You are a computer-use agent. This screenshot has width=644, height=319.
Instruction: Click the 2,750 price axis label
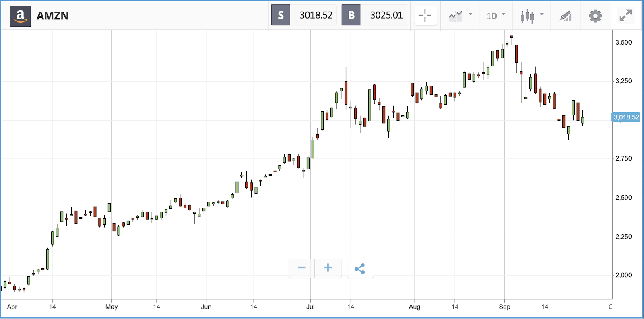(623, 159)
